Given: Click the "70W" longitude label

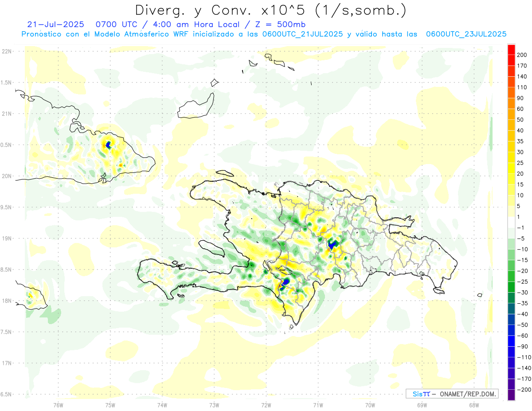Looking at the screenshot, I should point(370,405).
